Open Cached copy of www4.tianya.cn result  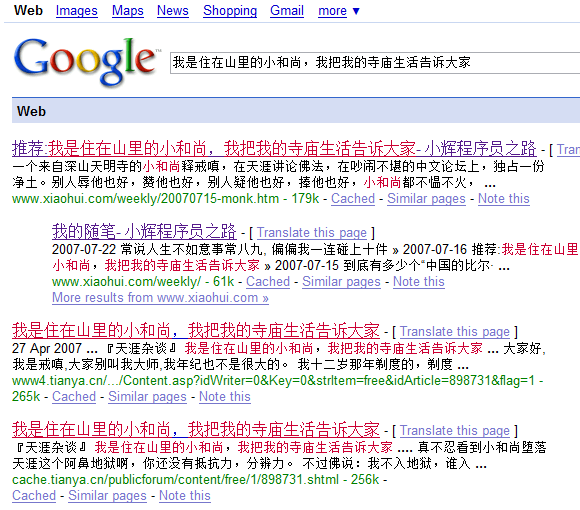coord(74,396)
